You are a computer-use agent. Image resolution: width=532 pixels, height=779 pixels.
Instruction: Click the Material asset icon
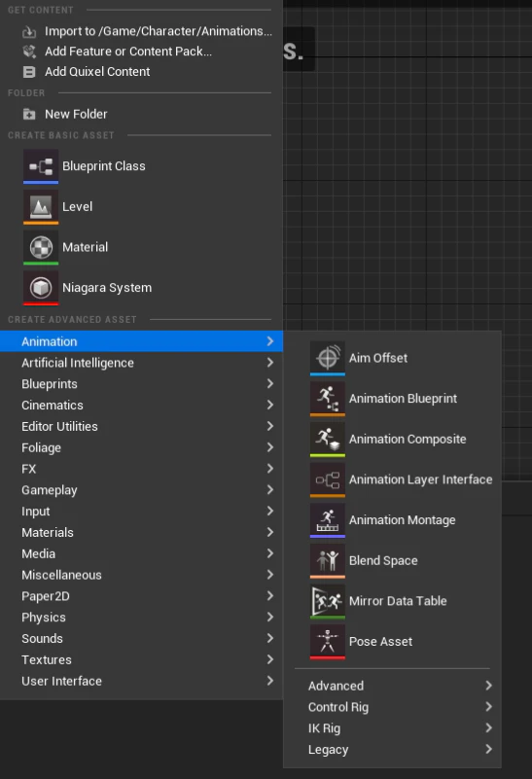[41, 247]
